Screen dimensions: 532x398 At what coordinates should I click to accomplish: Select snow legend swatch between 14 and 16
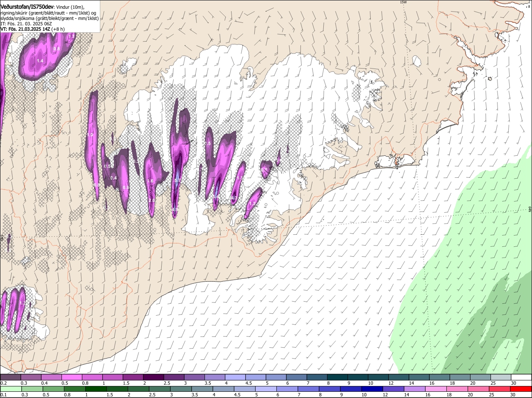[x=419, y=377]
